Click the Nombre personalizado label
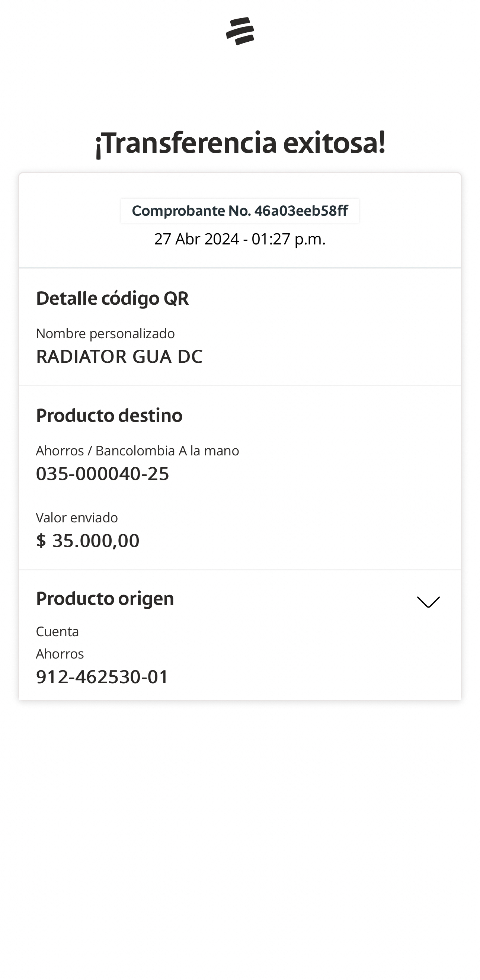The width and height of the screenshot is (480, 980). click(x=105, y=333)
